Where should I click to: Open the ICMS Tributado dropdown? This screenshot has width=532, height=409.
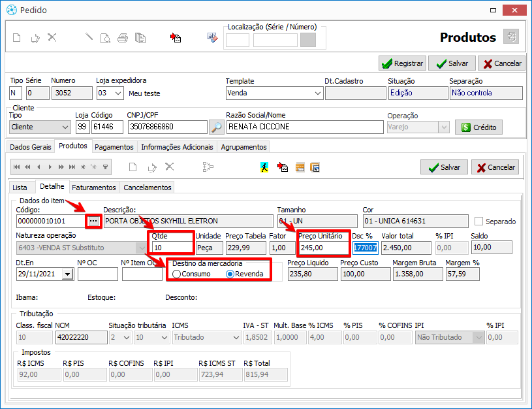(236, 338)
